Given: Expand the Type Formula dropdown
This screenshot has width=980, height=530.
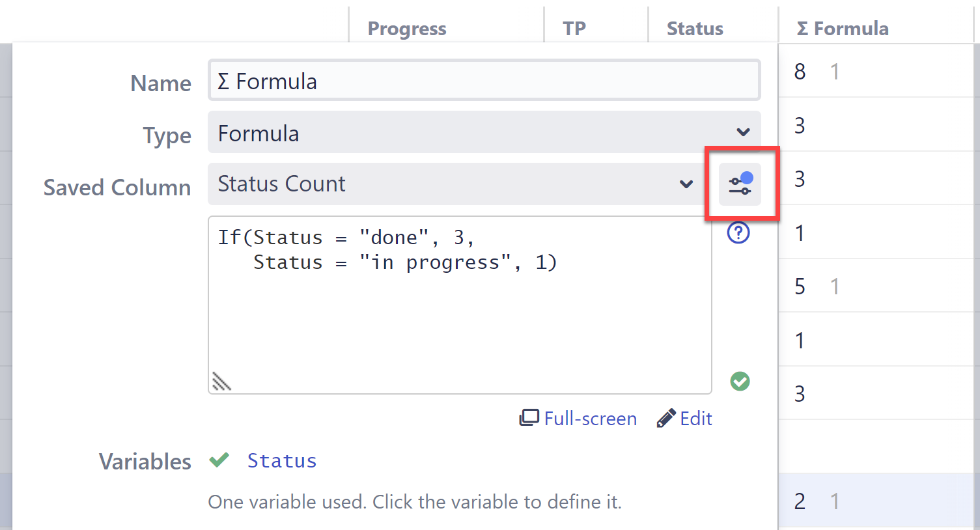Looking at the screenshot, I should (484, 132).
